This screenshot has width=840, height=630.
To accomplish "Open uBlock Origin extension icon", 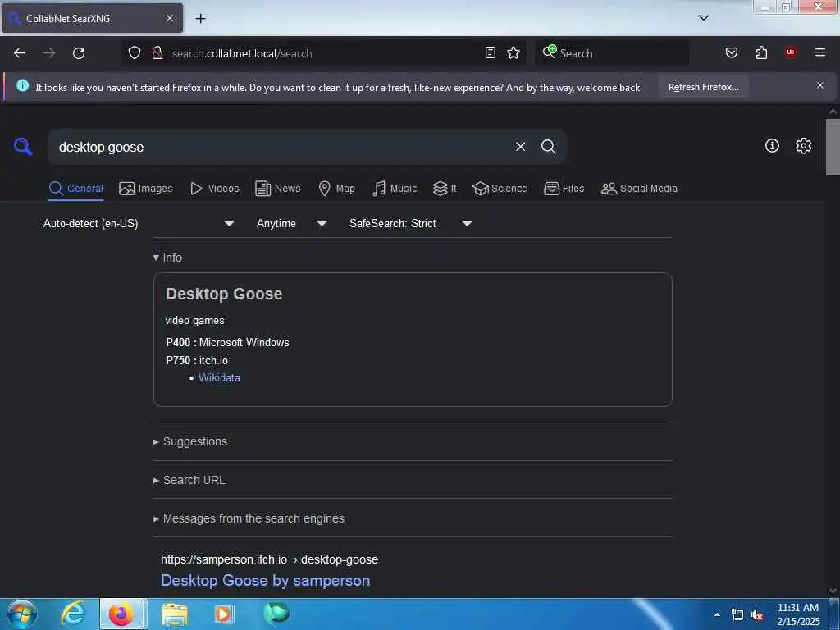I will [x=791, y=52].
